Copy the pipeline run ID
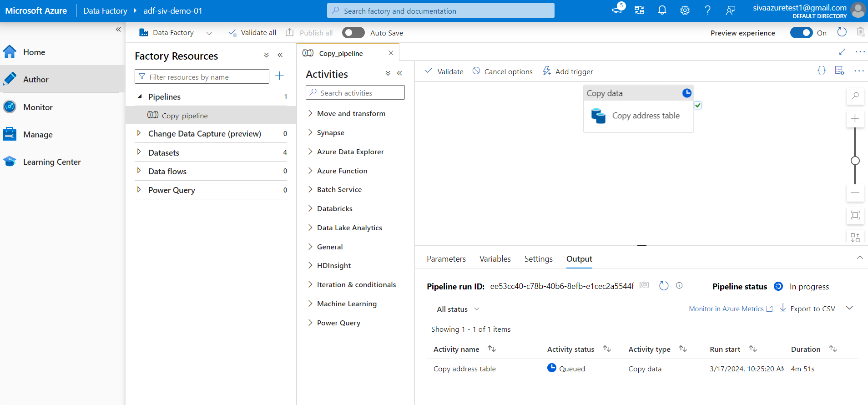868x405 pixels. (644, 285)
